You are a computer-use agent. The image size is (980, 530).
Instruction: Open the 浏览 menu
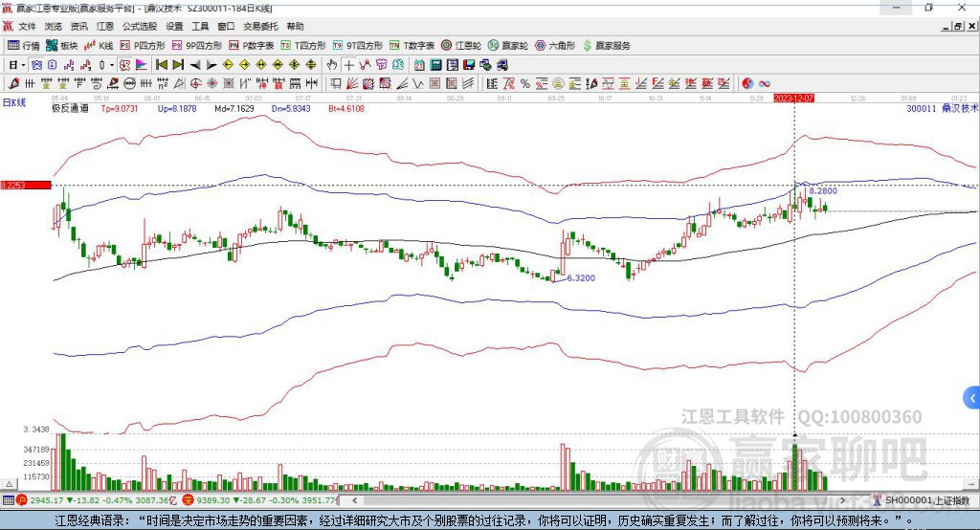point(54,26)
